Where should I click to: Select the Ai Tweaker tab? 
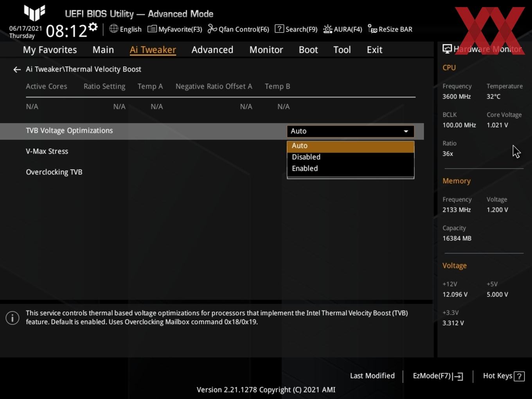click(x=153, y=50)
